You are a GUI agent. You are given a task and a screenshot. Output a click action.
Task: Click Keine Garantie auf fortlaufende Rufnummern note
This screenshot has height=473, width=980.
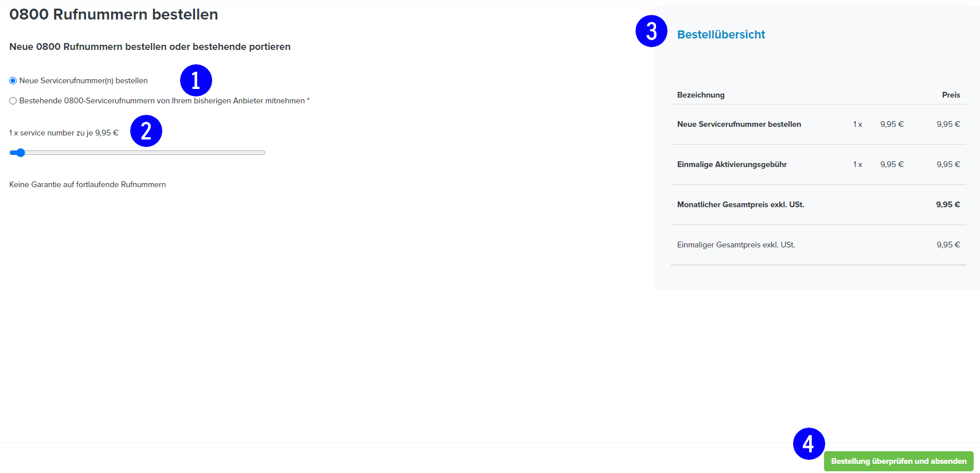[x=87, y=184]
